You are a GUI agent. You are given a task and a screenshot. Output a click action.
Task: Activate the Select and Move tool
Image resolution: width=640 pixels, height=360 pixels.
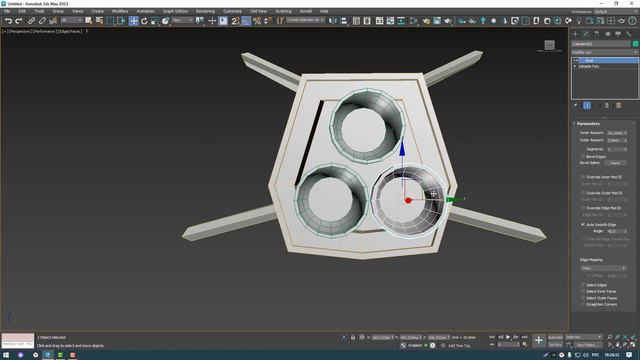point(133,21)
